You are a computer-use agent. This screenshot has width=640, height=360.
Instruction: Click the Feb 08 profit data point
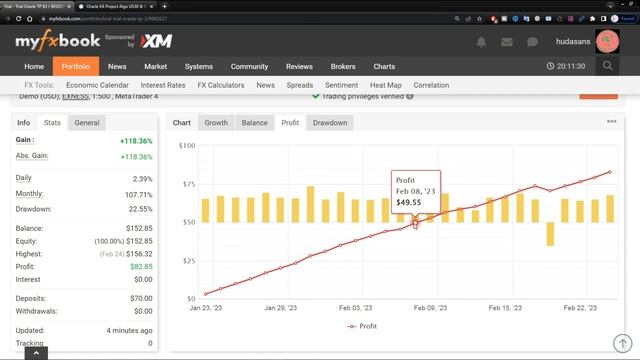click(415, 223)
